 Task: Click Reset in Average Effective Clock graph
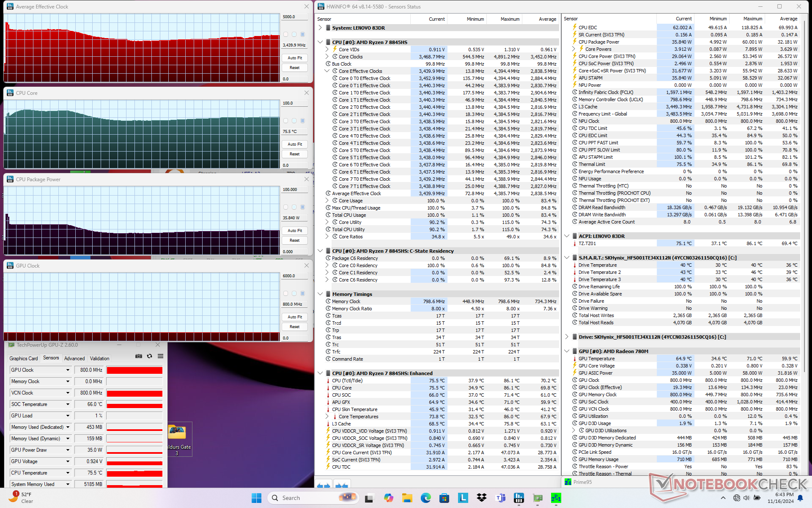pos(295,68)
